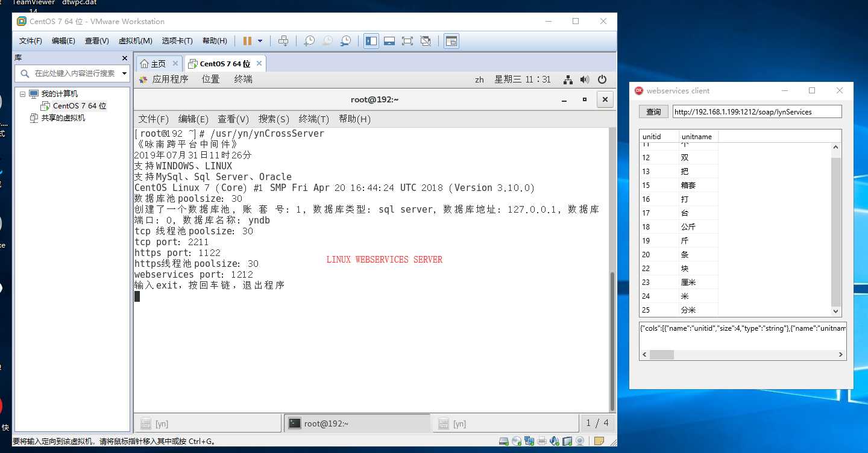Click the GNOME network status icon

click(568, 80)
